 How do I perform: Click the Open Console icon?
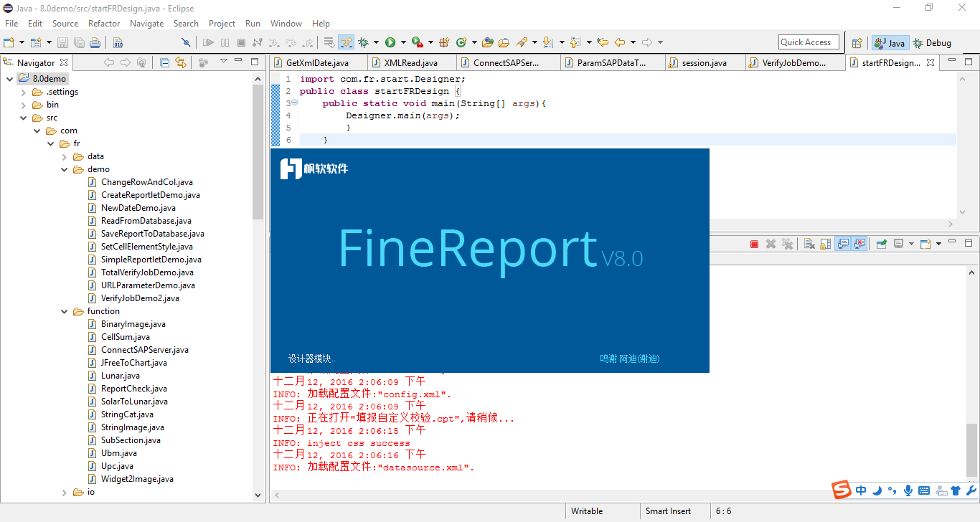pos(925,244)
